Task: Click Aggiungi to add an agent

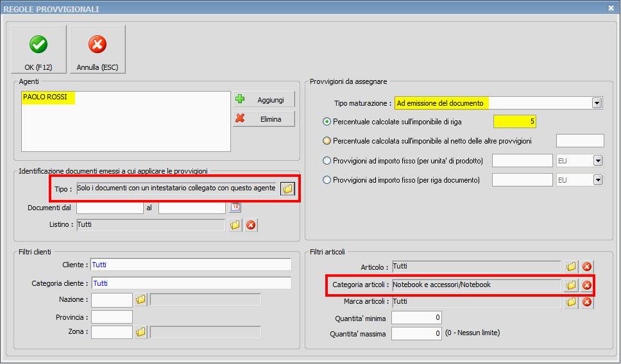Action: coord(264,100)
